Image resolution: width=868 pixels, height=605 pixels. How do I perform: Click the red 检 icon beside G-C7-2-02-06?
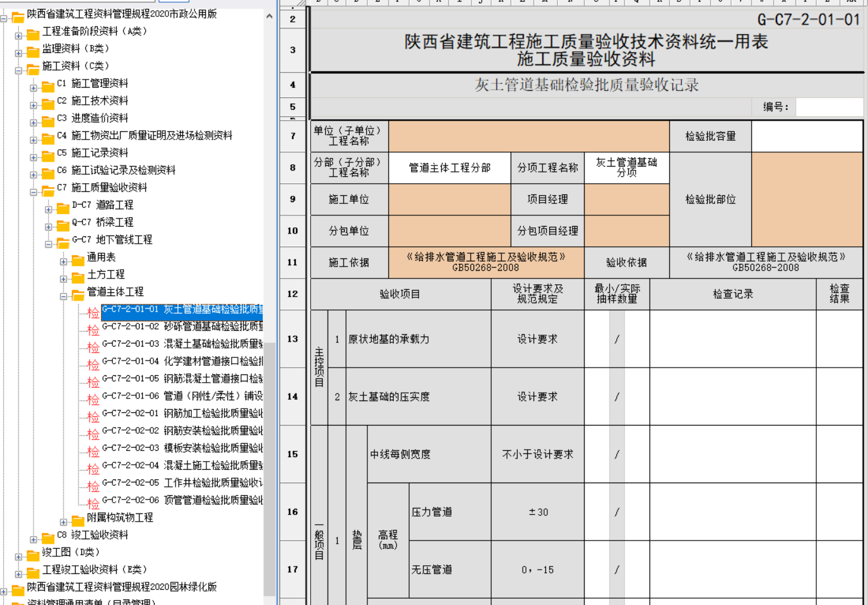pos(93,503)
